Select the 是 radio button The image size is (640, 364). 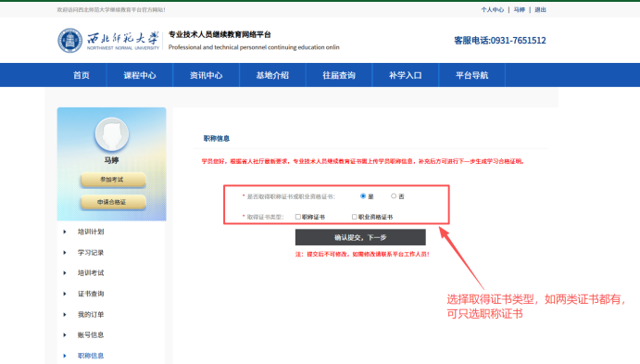coord(363,196)
